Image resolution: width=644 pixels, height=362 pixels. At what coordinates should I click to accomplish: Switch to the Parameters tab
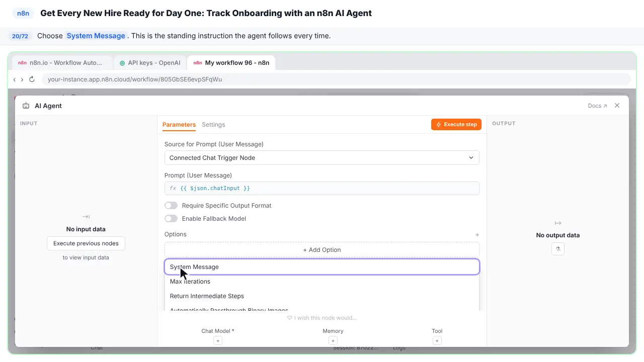click(x=179, y=125)
